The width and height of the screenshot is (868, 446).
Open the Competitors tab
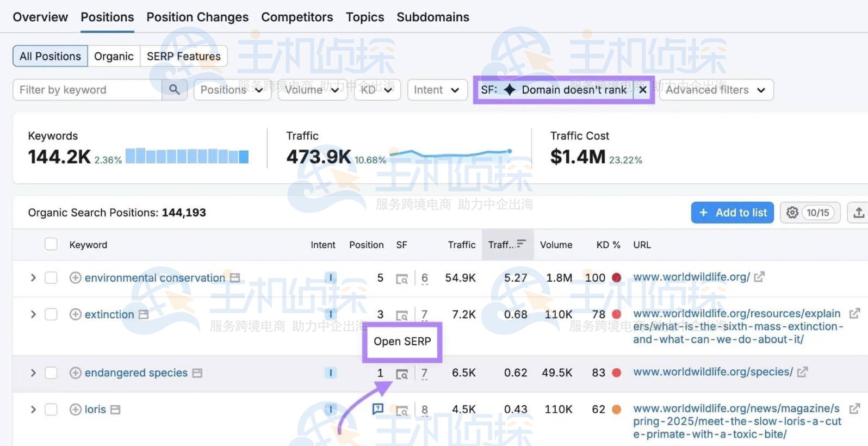297,17
